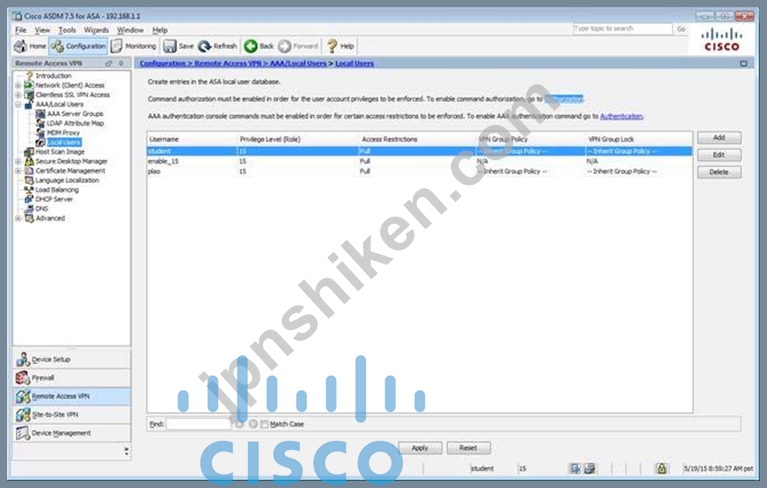Select AAA/Local Users tree node
The height and width of the screenshot is (488, 767).
(x=59, y=104)
